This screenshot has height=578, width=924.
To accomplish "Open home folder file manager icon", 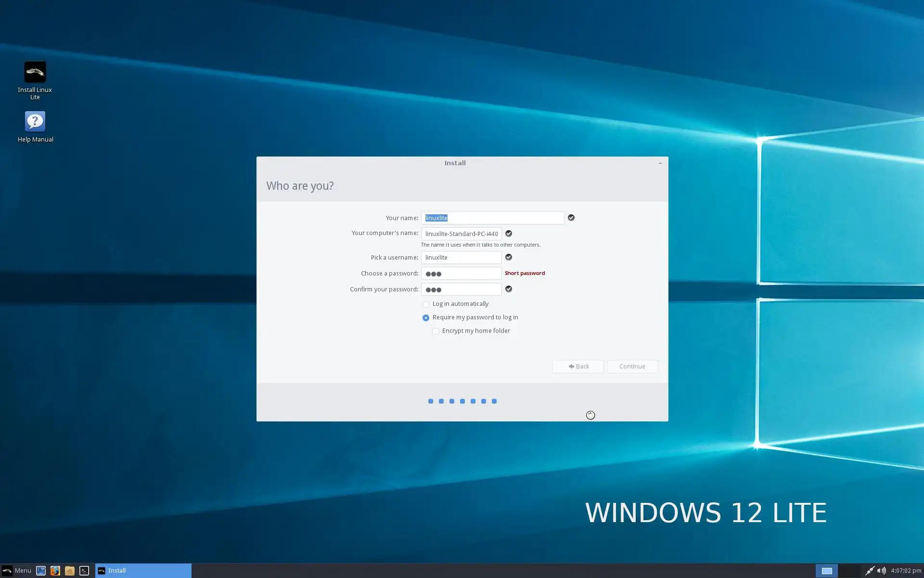I will (x=70, y=571).
